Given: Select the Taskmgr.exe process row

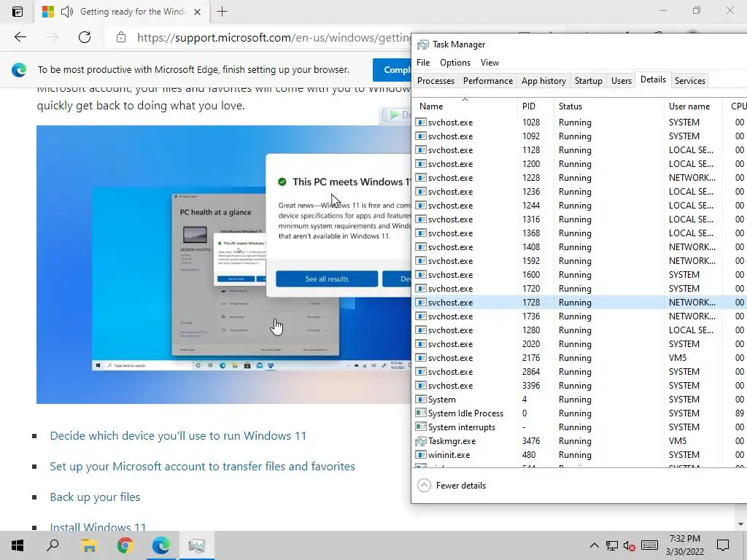Looking at the screenshot, I should tap(580, 441).
